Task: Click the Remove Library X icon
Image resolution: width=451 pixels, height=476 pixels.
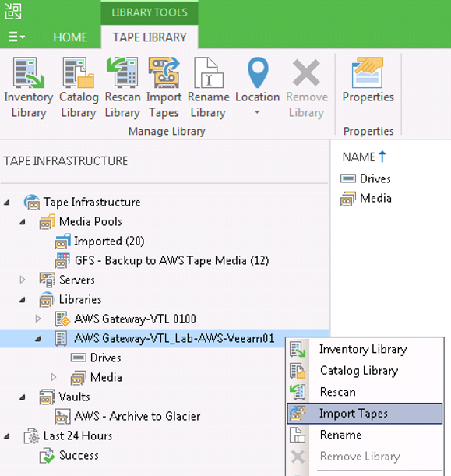Action: coord(306,73)
